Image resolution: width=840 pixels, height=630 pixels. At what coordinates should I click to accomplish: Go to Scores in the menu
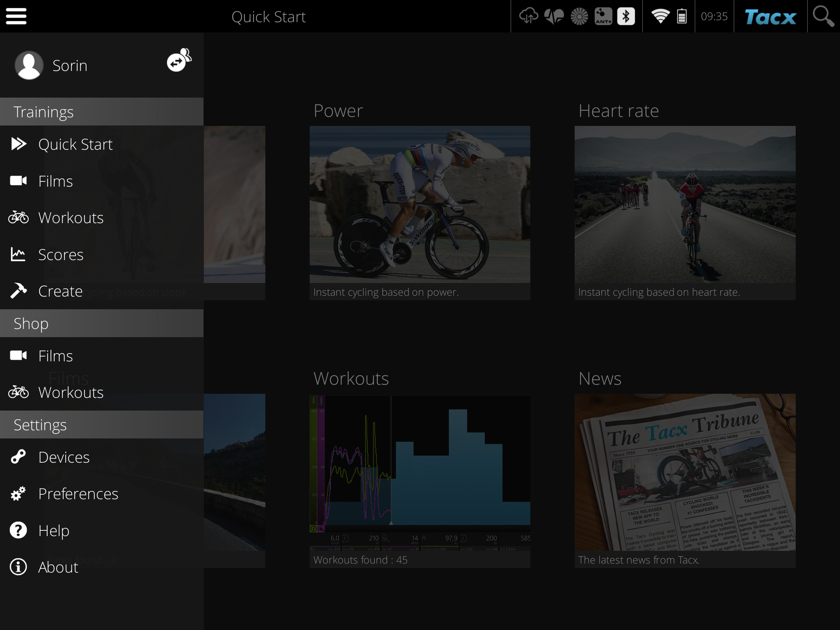(x=102, y=254)
